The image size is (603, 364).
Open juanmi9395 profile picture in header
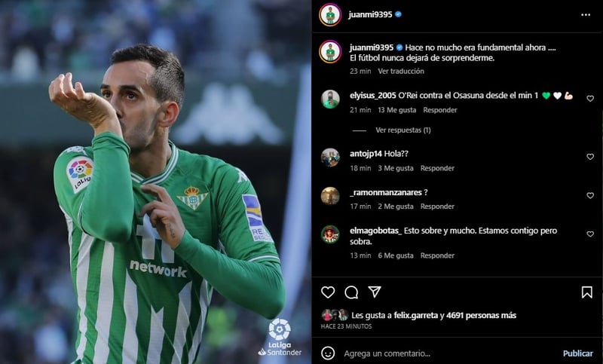pyautogui.click(x=330, y=14)
